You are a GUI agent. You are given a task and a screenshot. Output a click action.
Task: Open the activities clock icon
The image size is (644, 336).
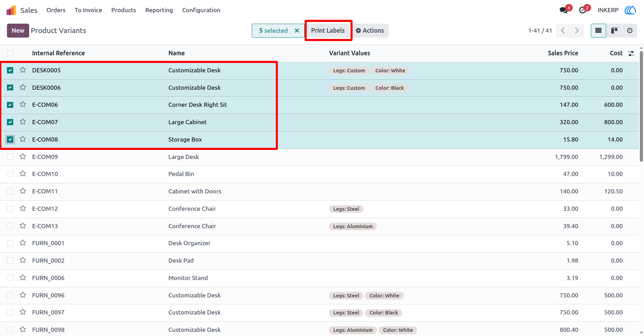pos(583,10)
